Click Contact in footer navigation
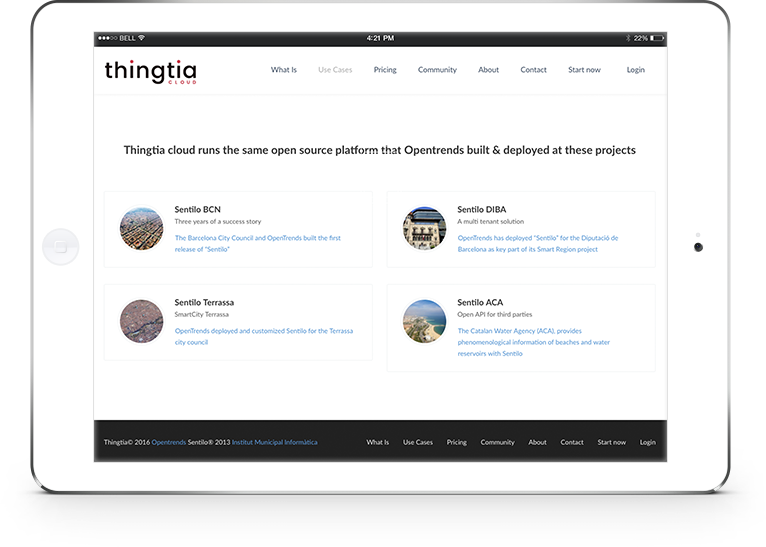The image size is (766, 547). pos(572,442)
